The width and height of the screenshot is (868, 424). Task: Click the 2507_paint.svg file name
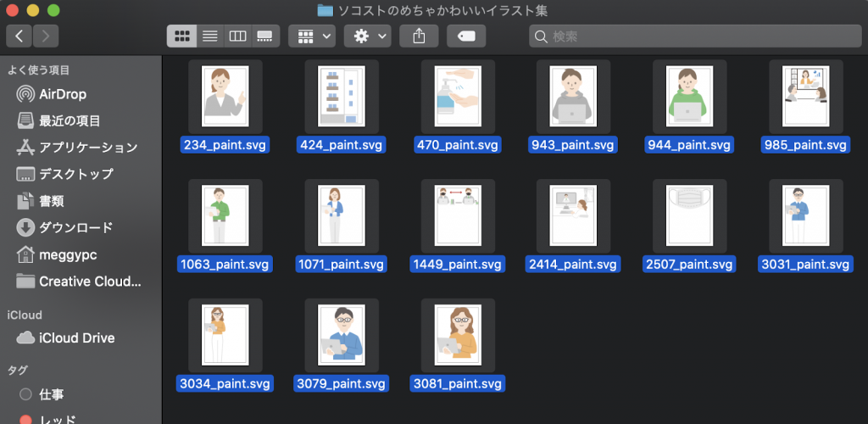[689, 265]
